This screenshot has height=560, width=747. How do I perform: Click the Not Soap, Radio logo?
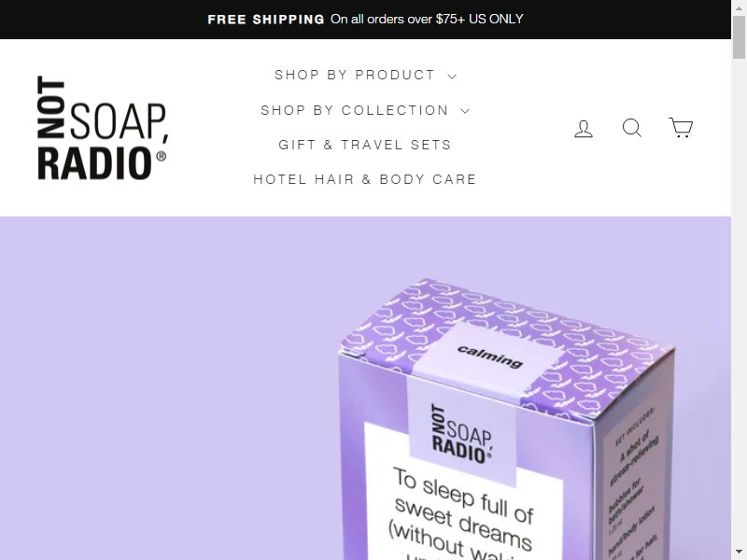coord(103,128)
